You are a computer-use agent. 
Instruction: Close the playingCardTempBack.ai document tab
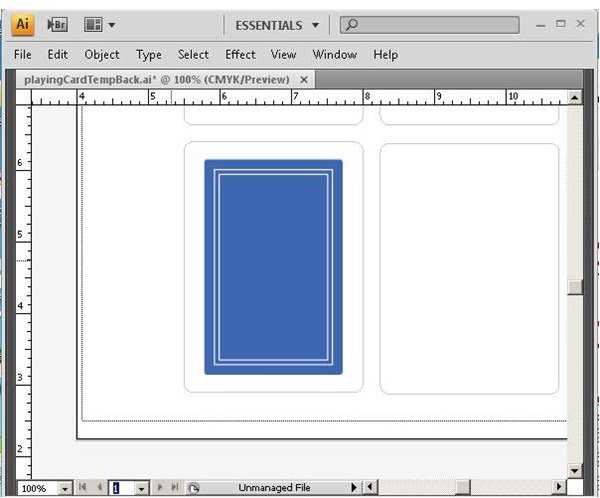304,80
